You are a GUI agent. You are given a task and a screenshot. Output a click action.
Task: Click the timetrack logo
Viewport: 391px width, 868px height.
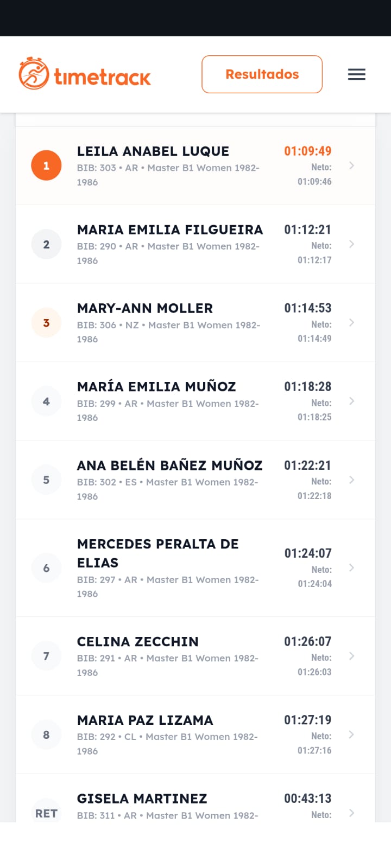pos(85,74)
